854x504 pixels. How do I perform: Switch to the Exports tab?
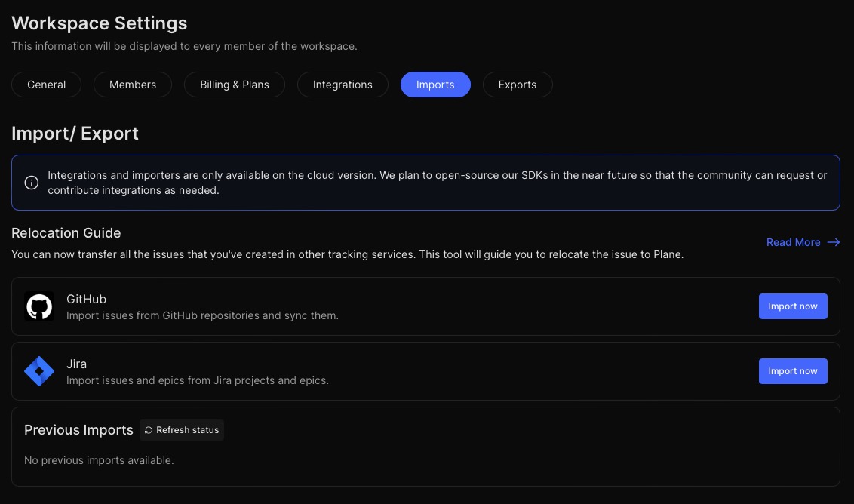(x=518, y=85)
